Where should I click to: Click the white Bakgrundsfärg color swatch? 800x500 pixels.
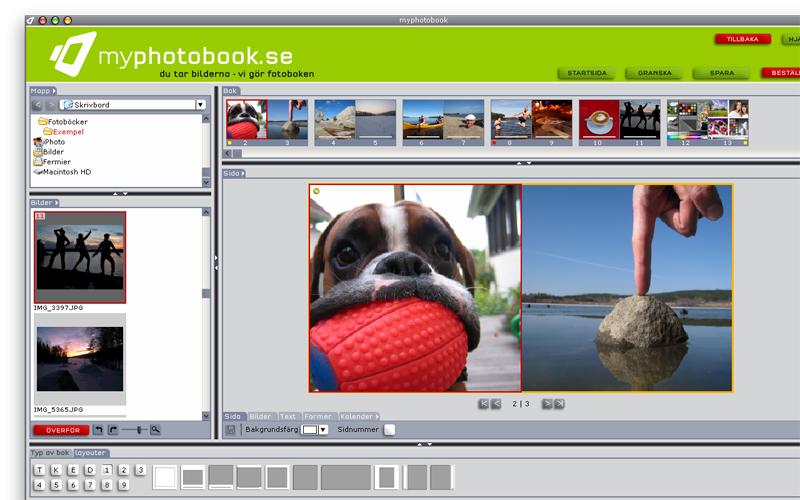310,429
